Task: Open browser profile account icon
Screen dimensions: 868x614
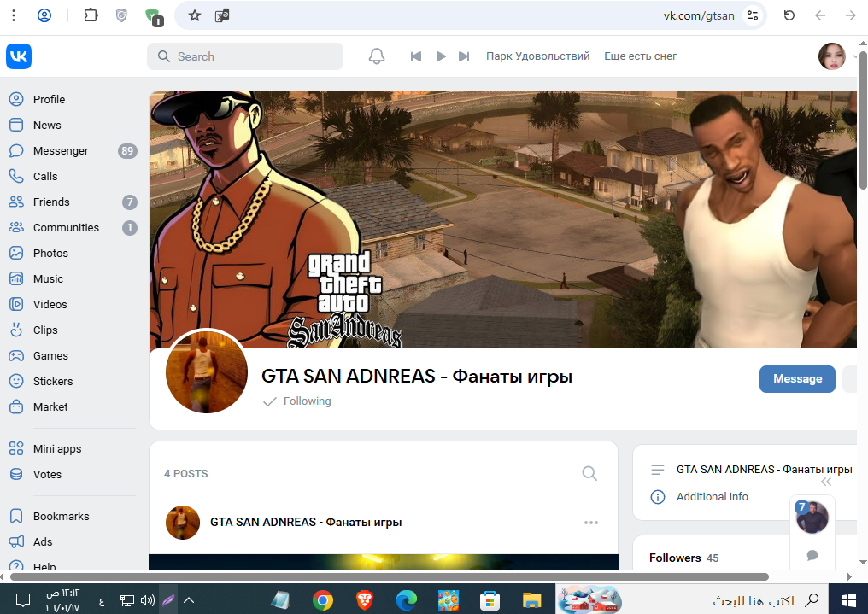Action: (44, 15)
